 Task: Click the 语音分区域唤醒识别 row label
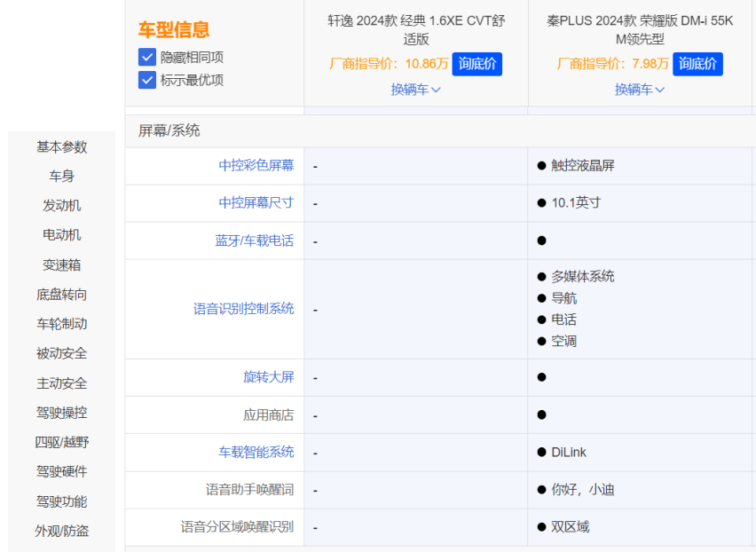click(x=237, y=526)
